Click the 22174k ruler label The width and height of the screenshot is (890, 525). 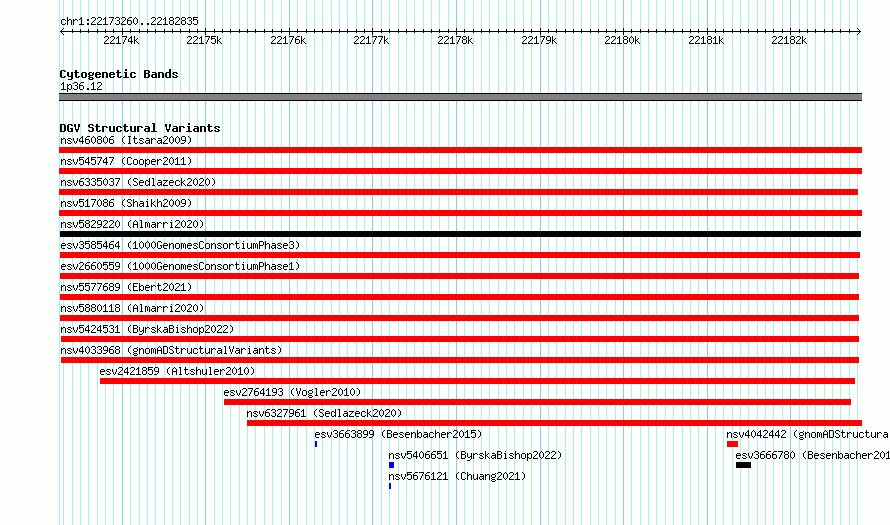(121, 40)
